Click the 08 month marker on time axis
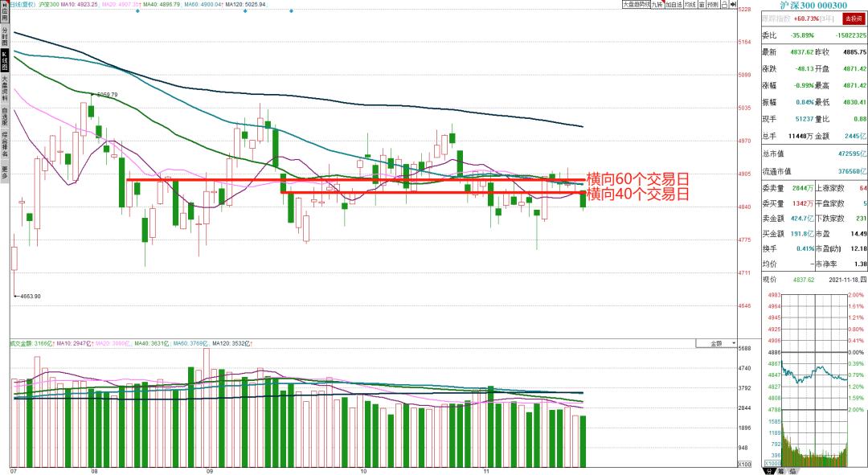This screenshot has width=868, height=475. [93, 471]
